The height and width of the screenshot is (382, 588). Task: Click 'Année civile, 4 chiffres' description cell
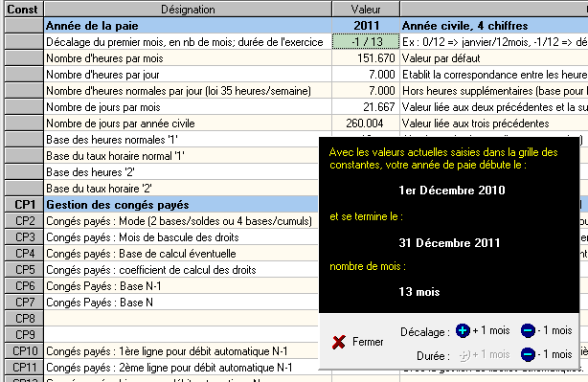click(x=494, y=26)
